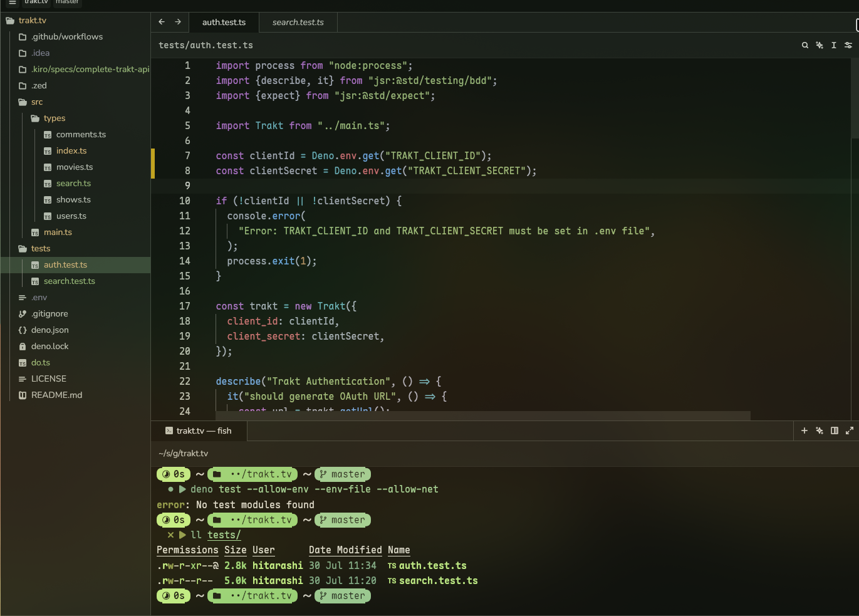
Task: Open buffer search magnifier icon
Action: click(x=805, y=45)
